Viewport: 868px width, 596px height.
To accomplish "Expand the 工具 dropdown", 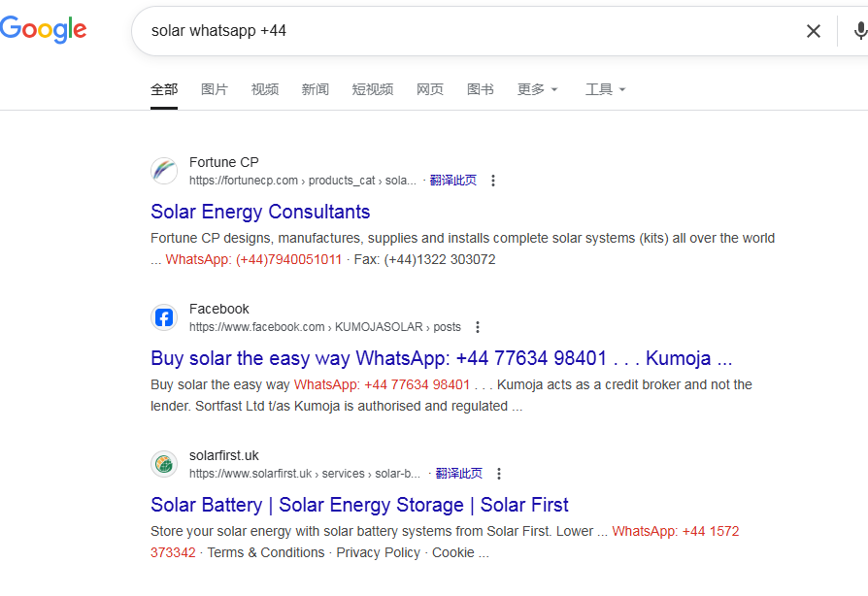I will (x=606, y=89).
